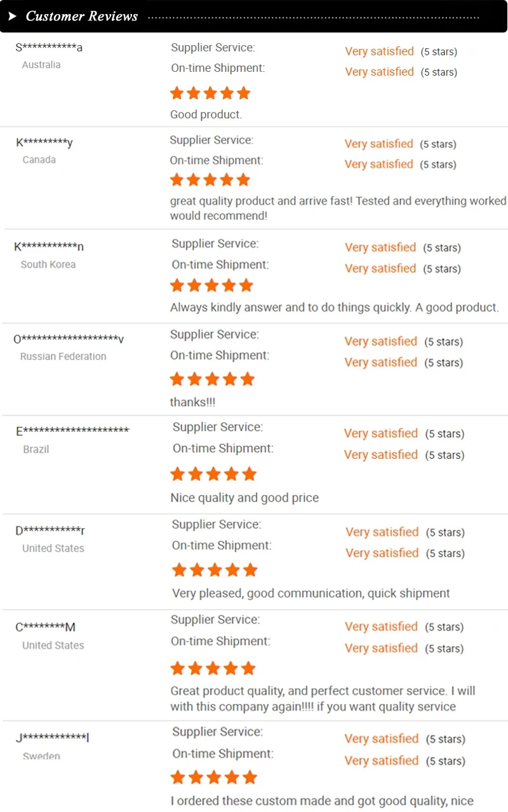Click the star rating in South Korea review
The image size is (508, 812).
212,285
